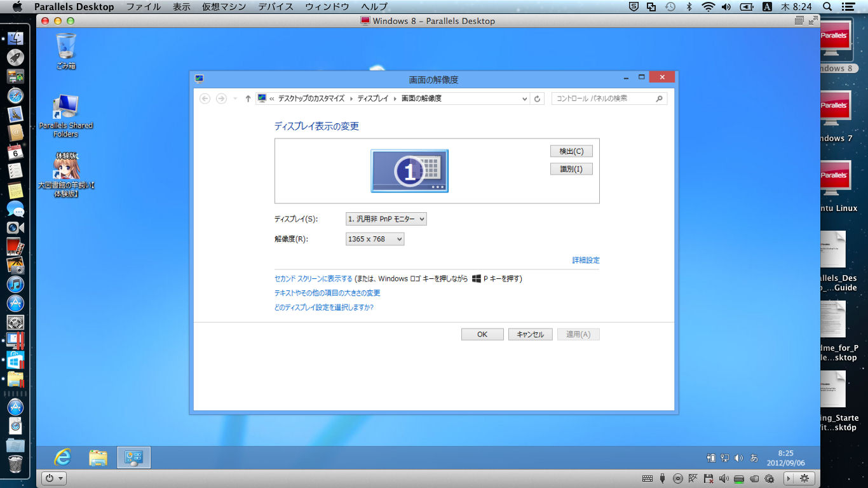Open File Explorer on the Windows taskbar
868x488 pixels.
pos(98,457)
